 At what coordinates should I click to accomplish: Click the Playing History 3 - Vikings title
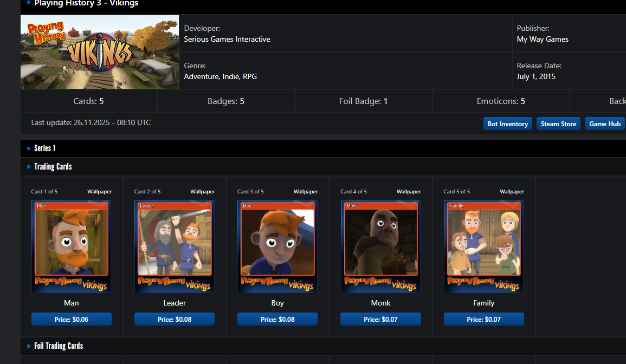pos(86,3)
